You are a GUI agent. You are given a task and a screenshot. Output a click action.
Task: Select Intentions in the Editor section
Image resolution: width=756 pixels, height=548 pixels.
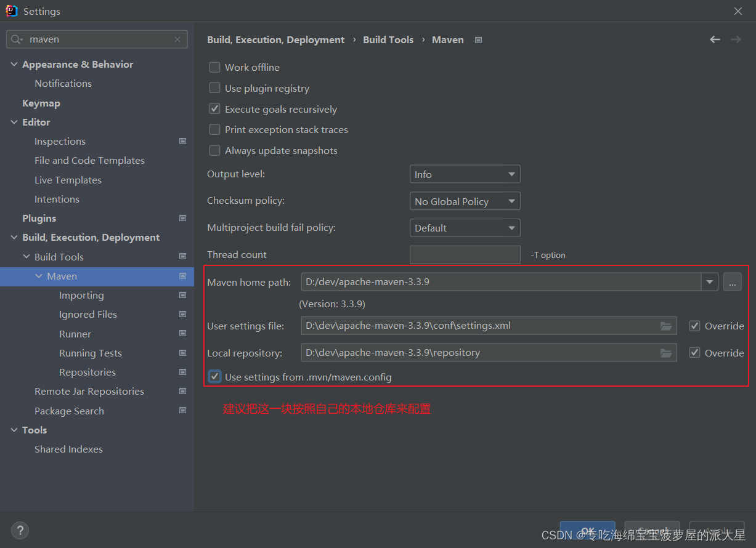point(57,199)
